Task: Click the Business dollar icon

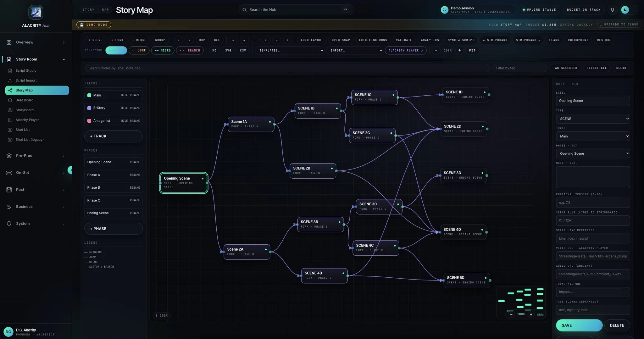Action: [9, 207]
